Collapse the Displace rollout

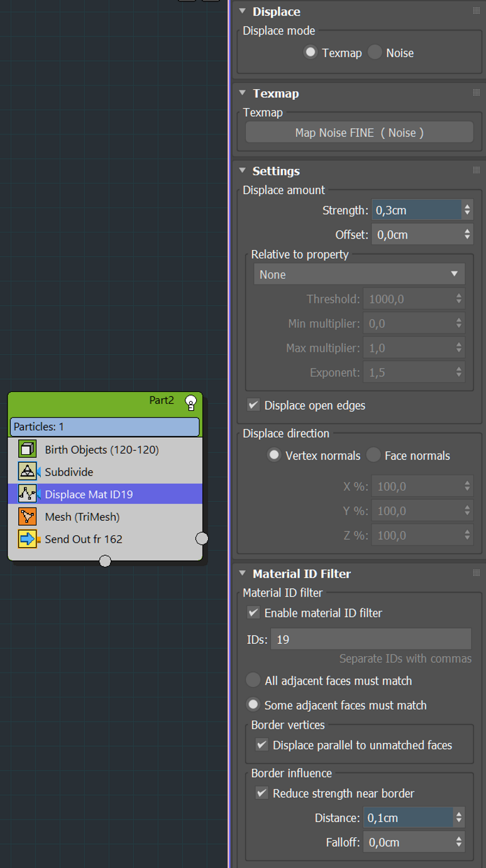pos(243,11)
